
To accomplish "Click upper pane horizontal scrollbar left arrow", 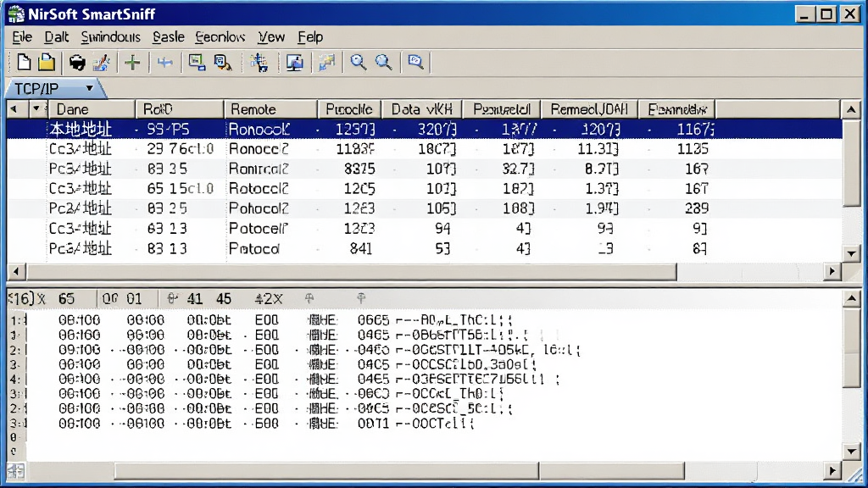I will pos(16,271).
